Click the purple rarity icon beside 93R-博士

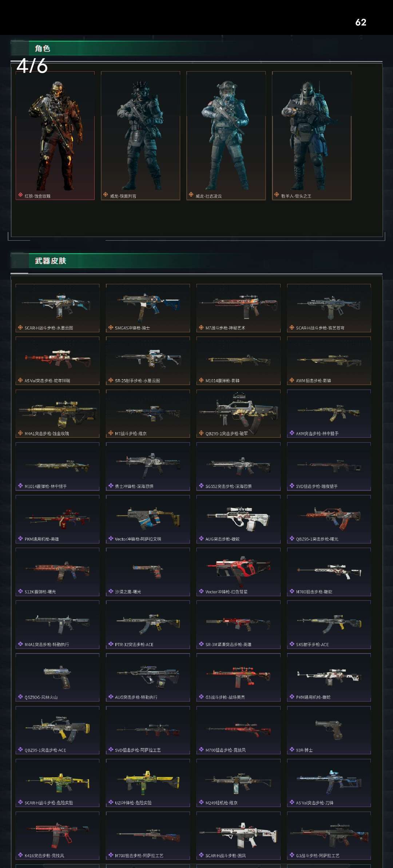pos(292,750)
